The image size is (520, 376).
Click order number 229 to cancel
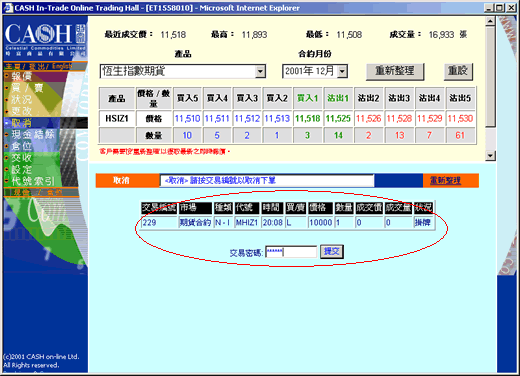point(149,222)
